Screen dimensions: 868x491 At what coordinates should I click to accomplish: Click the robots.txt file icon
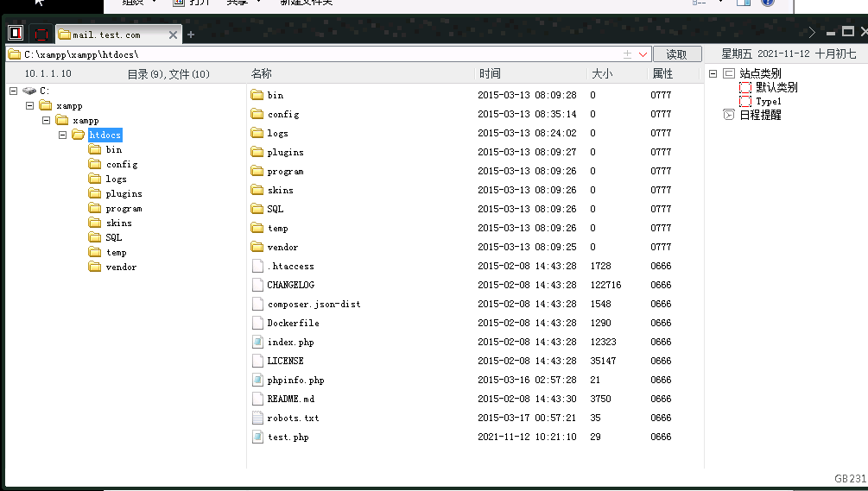pyautogui.click(x=257, y=418)
